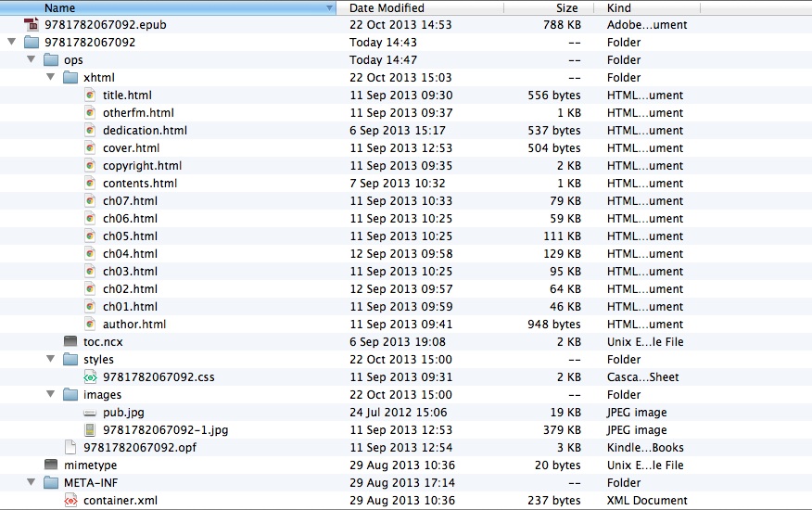Click the contents.html file icon
Image resolution: width=812 pixels, height=510 pixels.
(x=90, y=183)
